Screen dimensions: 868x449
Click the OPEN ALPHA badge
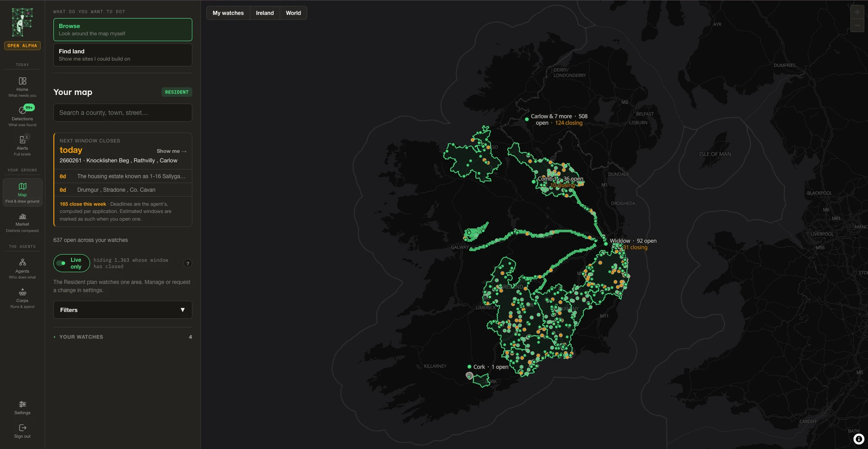pos(22,46)
